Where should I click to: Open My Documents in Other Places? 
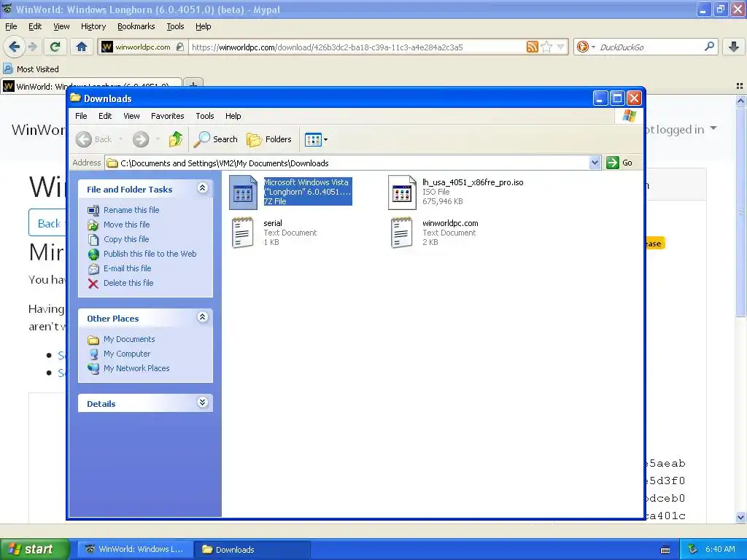click(x=129, y=339)
